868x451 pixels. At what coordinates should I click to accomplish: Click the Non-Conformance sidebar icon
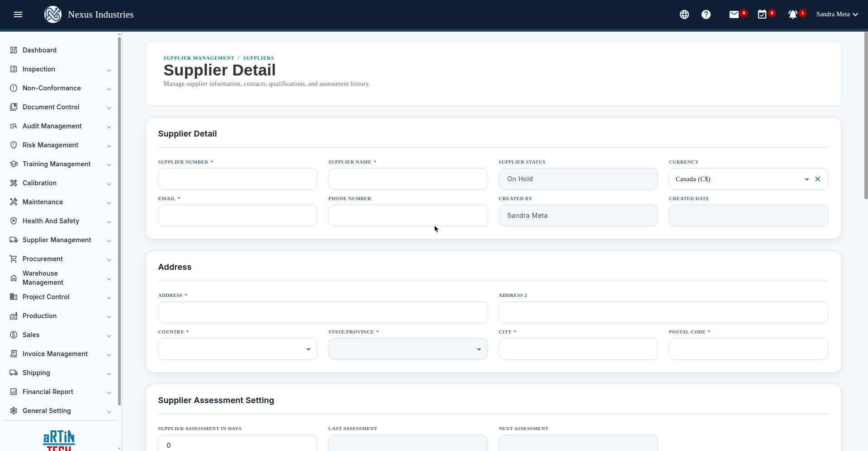(14, 88)
